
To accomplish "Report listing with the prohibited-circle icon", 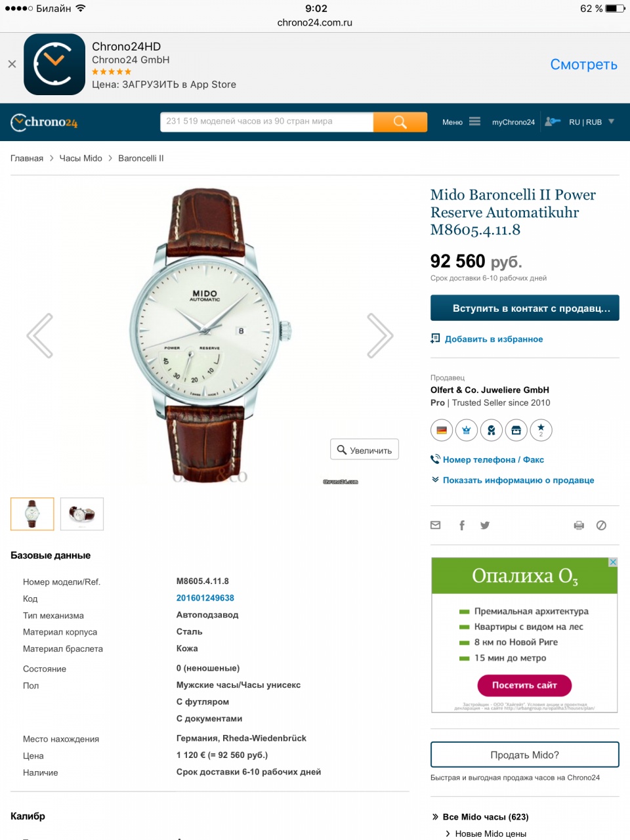I will [601, 525].
